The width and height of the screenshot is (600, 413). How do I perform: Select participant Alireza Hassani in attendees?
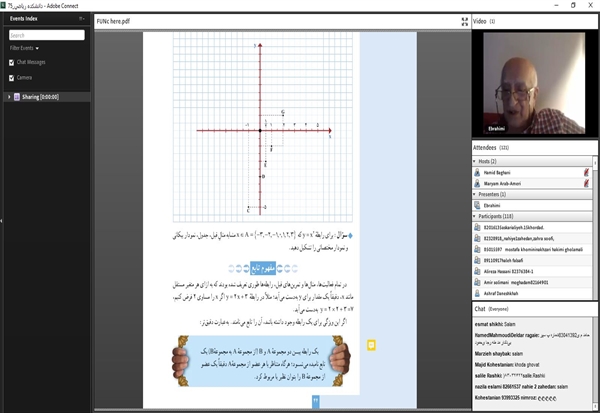tap(510, 271)
